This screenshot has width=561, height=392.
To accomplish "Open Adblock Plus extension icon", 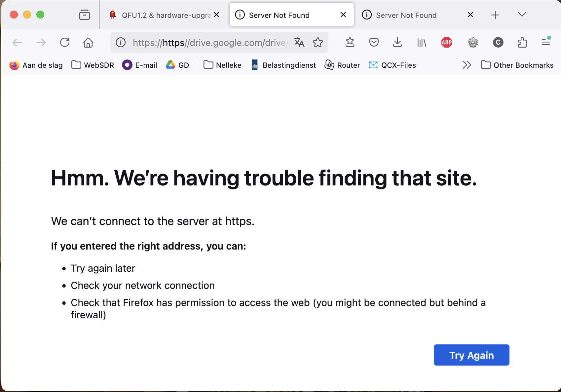I will point(447,42).
